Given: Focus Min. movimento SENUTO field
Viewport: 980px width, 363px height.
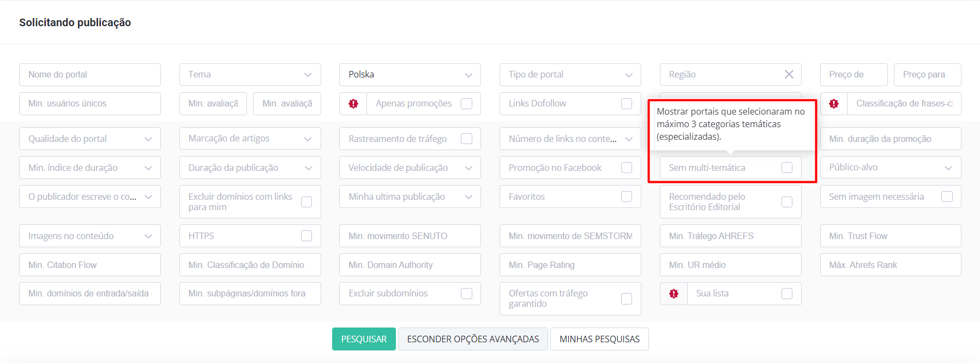Looking at the screenshot, I should (410, 236).
